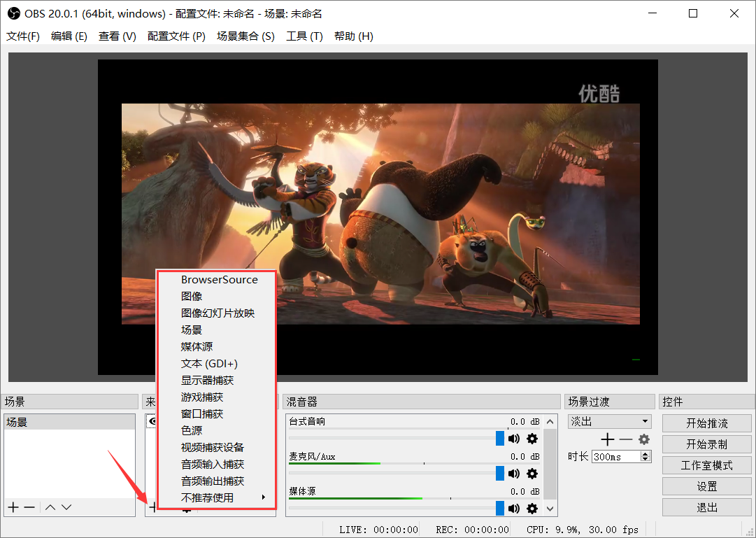This screenshot has width=756, height=538.
Task: Click the REC: 00:00:00 status text
Action: click(x=472, y=530)
